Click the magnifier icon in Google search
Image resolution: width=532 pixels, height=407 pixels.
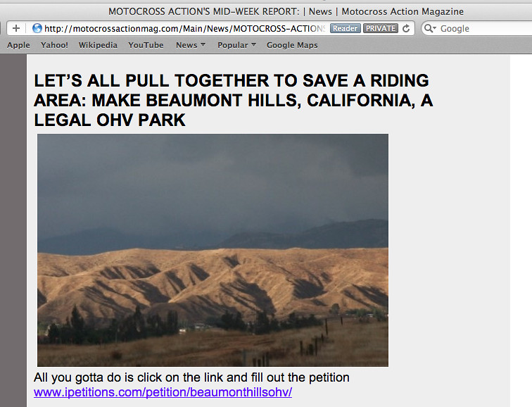[x=428, y=28]
